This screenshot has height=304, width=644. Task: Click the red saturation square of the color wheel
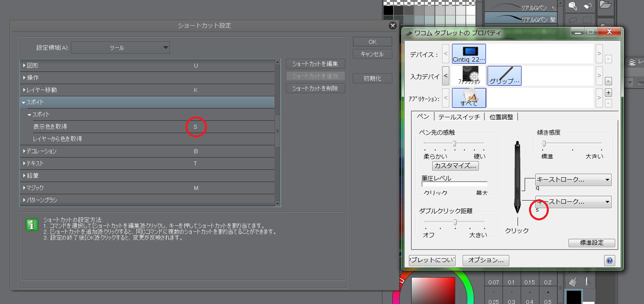pos(433,291)
